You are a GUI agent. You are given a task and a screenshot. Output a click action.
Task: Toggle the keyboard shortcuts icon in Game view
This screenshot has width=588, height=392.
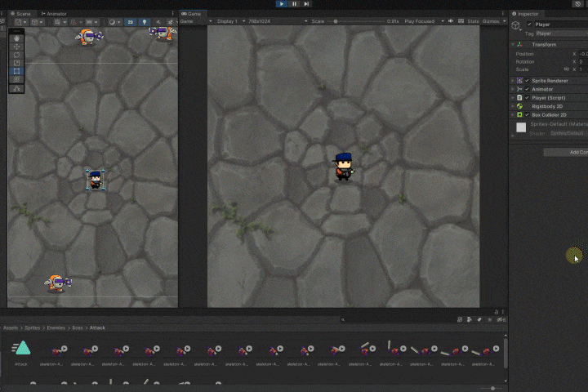tap(461, 21)
